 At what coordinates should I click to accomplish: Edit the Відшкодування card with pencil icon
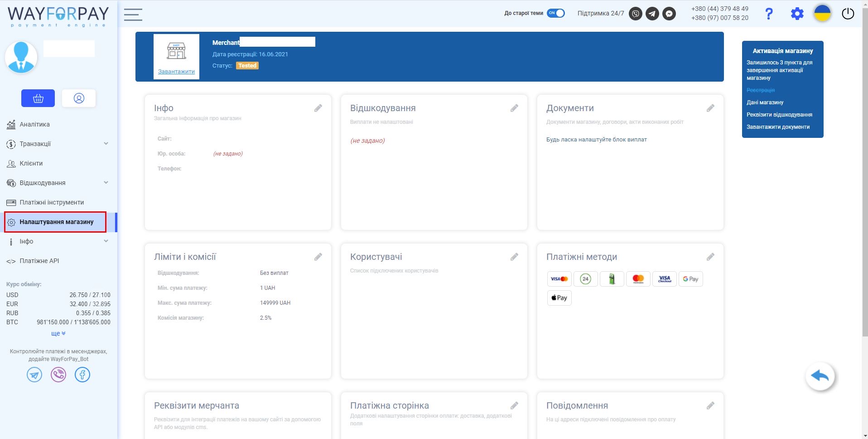click(514, 108)
